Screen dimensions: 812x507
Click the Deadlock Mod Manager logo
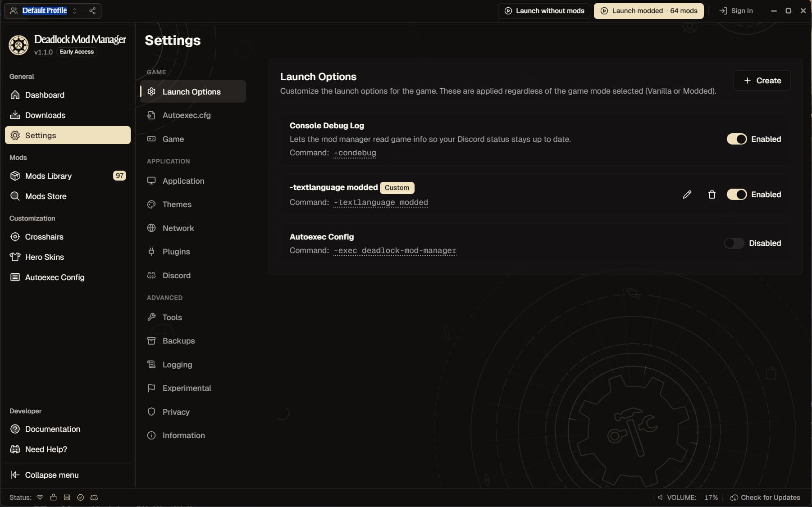tap(18, 45)
